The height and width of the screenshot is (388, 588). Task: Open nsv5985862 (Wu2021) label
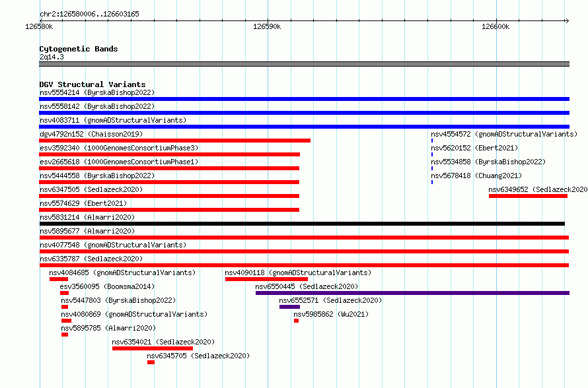(331, 314)
